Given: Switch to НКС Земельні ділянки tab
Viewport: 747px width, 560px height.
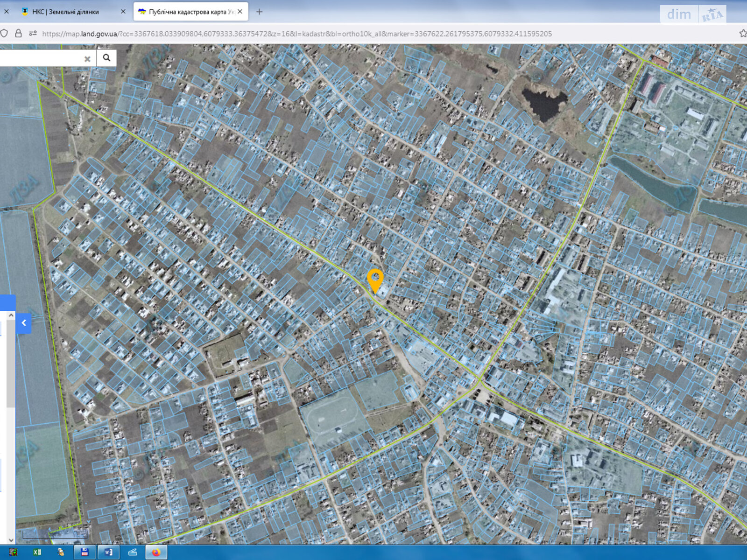Looking at the screenshot, I should [x=65, y=12].
